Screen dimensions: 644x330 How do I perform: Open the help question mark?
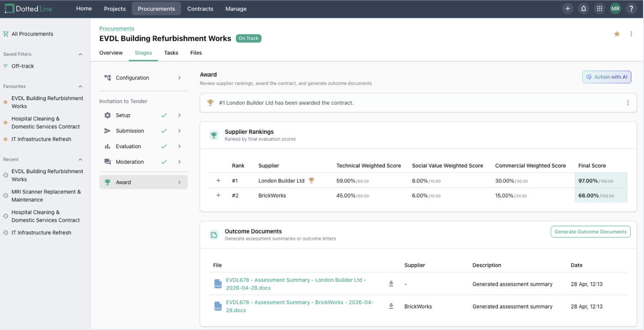click(631, 9)
